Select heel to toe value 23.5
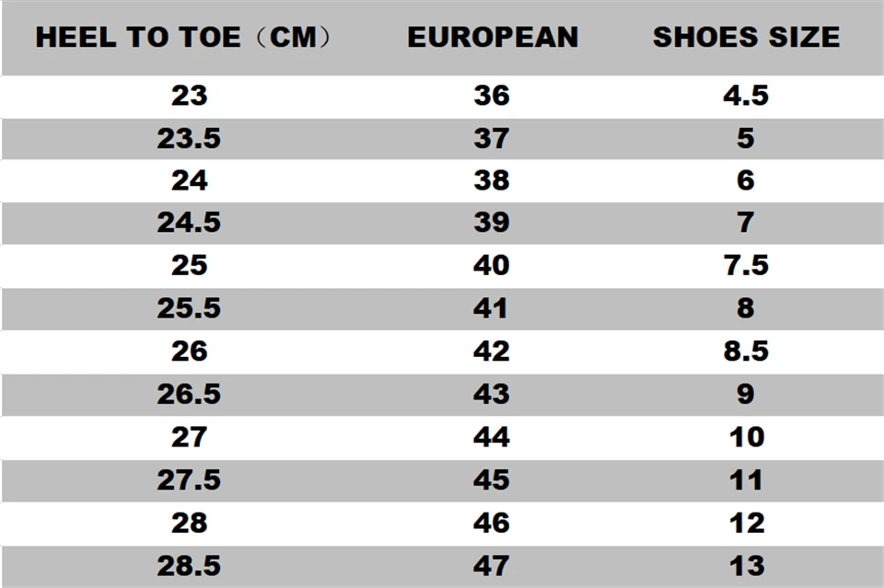884x588 pixels. (x=189, y=138)
